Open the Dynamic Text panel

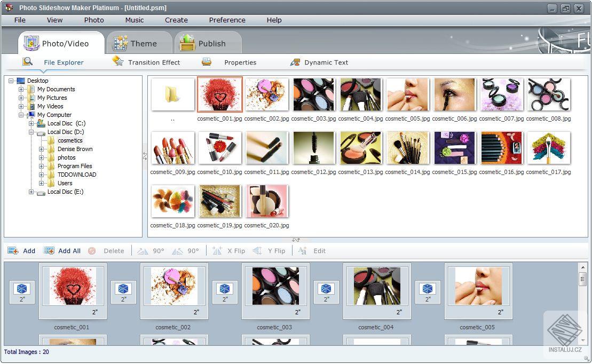326,62
